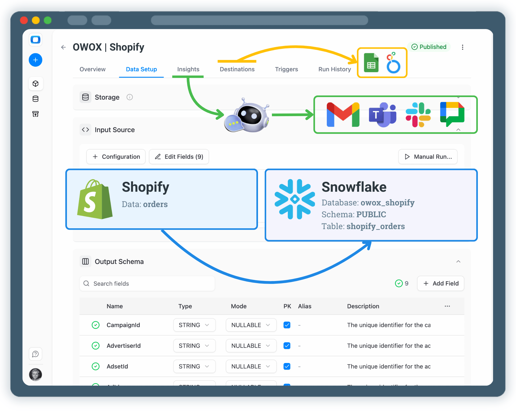Switch to the Triggers tab
Screen dimensions: 516x420
[286, 69]
